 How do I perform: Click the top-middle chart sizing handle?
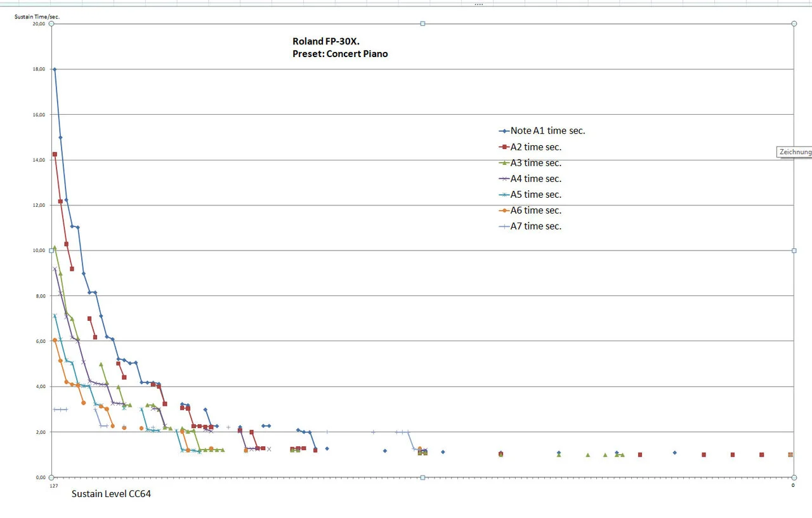422,23
